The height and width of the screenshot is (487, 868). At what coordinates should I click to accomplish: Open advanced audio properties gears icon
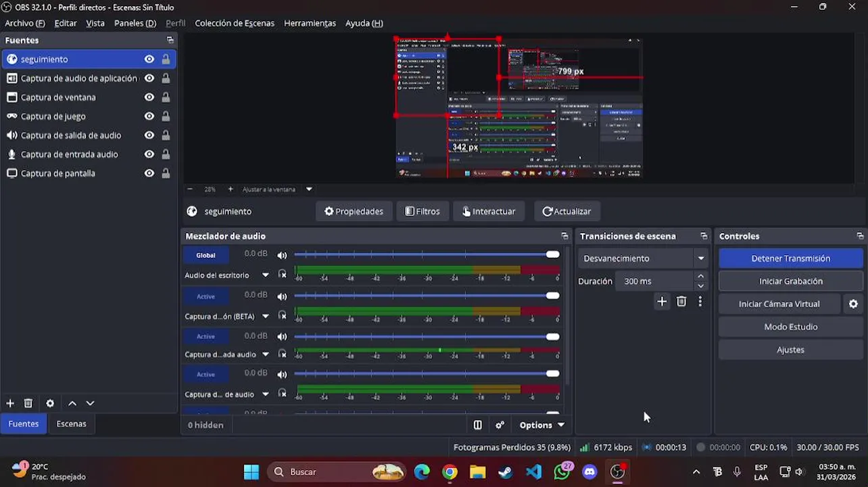(x=500, y=425)
